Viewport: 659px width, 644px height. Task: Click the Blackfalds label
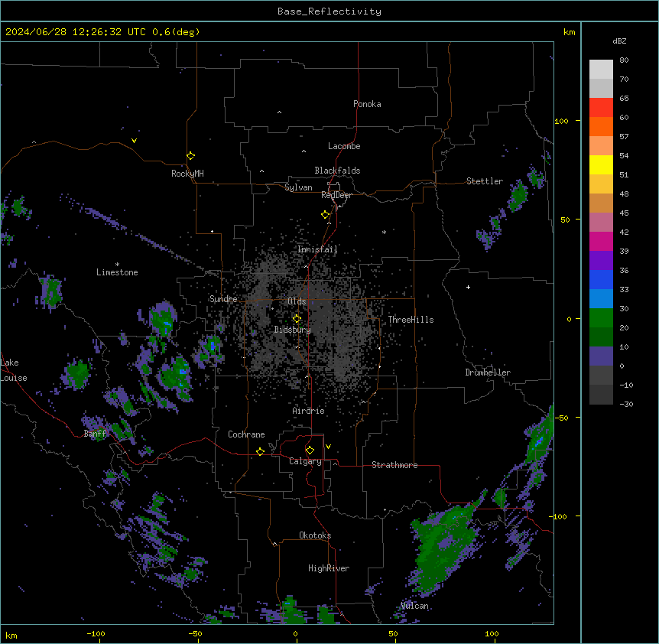click(x=337, y=171)
